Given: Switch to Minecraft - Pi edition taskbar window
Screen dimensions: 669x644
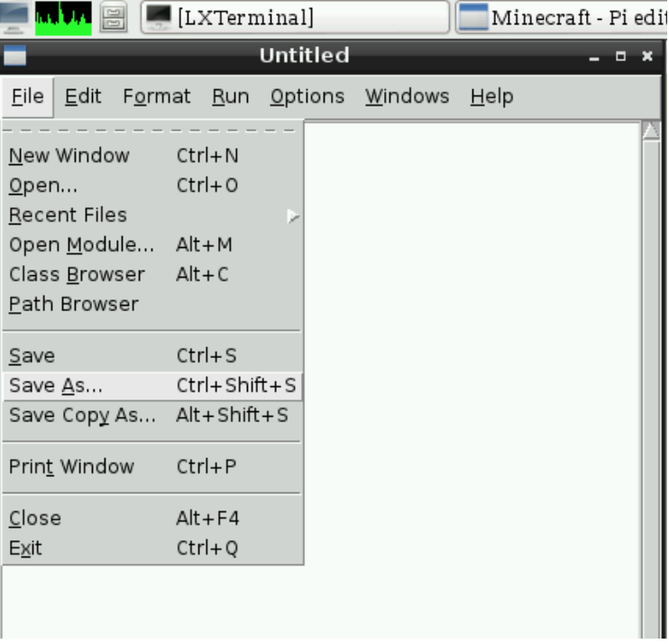Looking at the screenshot, I should tap(562, 17).
